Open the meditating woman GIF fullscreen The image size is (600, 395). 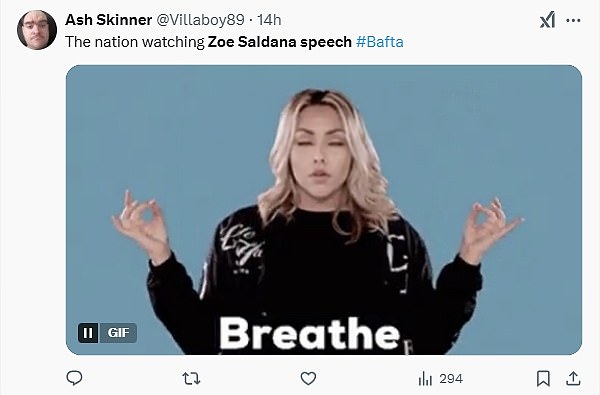click(x=324, y=210)
